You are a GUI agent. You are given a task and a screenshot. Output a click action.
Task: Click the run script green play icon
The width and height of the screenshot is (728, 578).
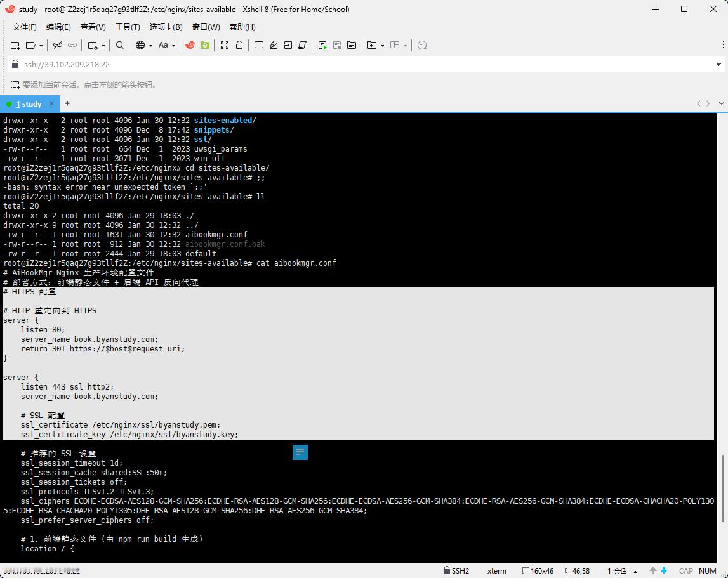[322, 45]
